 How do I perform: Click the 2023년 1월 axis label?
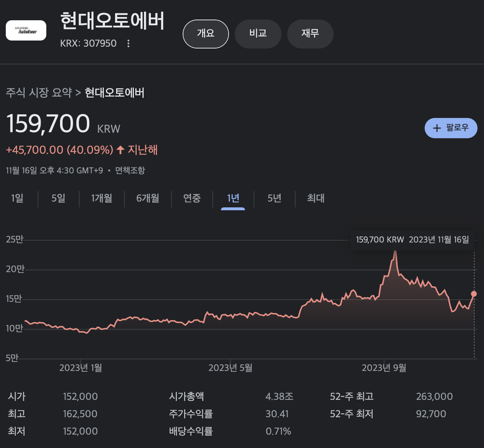(x=81, y=368)
